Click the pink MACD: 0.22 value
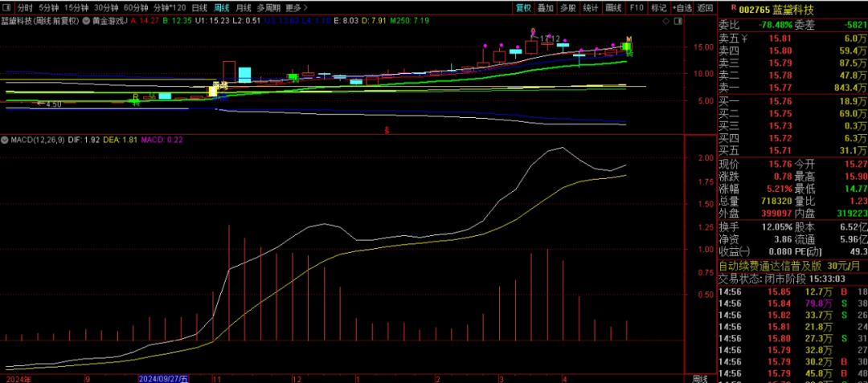Viewport: 868px width, 383px height. point(162,141)
